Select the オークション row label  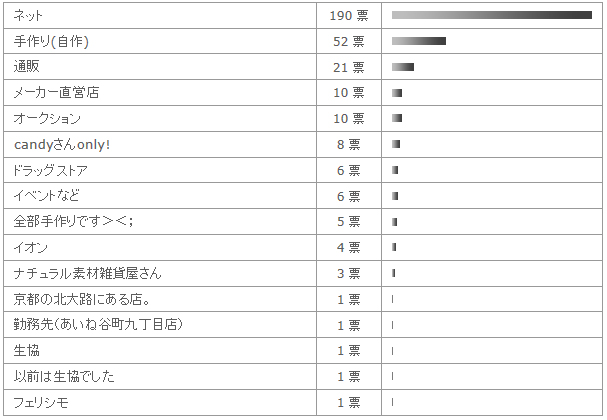[47, 118]
